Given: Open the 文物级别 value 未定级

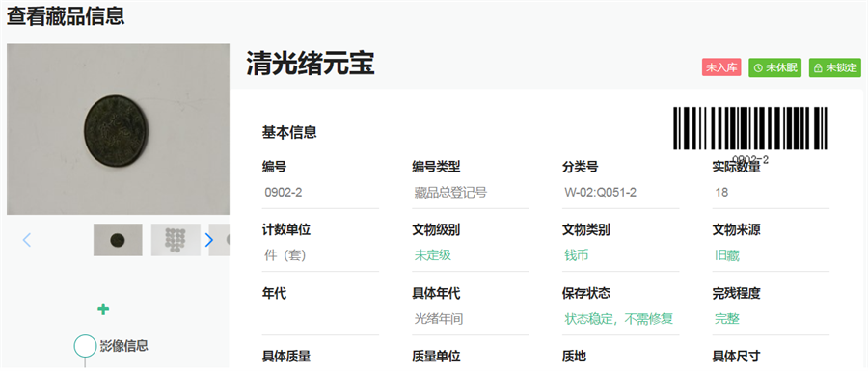Looking at the screenshot, I should coord(433,256).
